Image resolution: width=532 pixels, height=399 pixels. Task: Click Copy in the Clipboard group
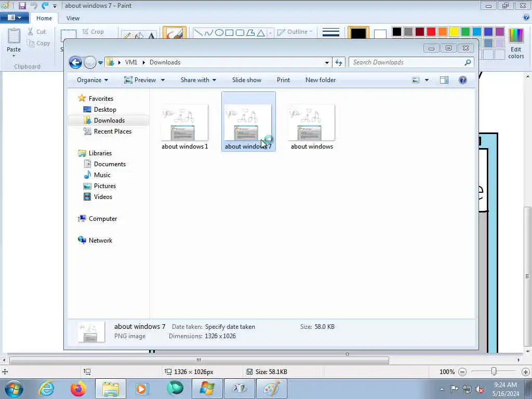tap(38, 43)
